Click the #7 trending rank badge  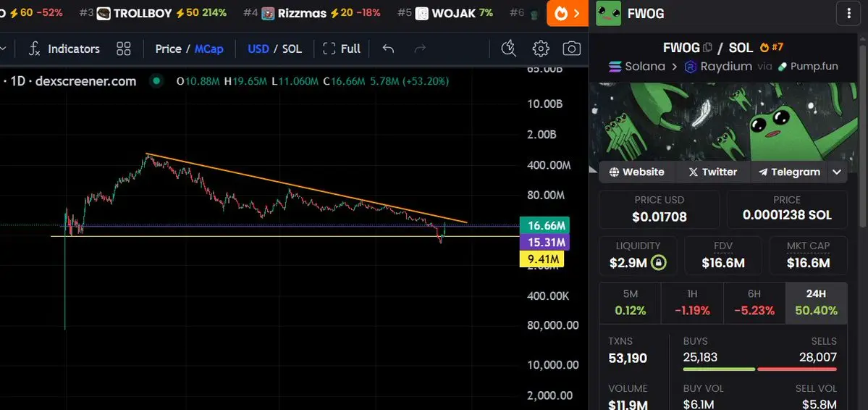771,48
